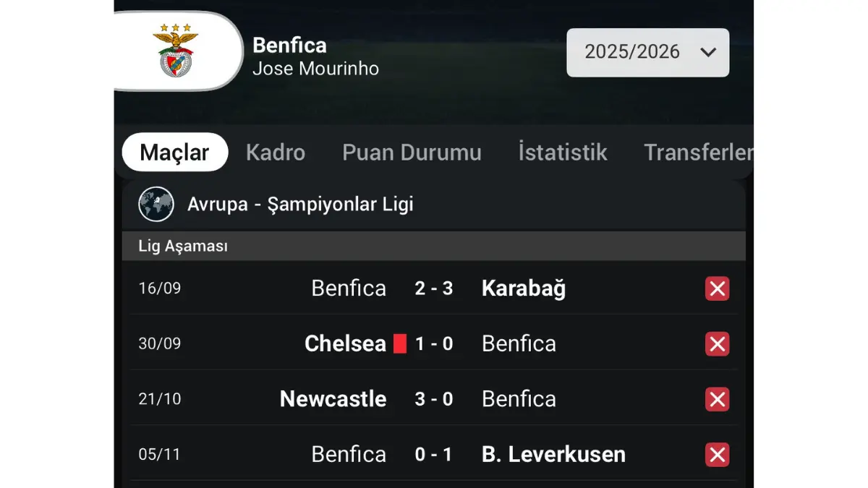Click the loss icon on Chelsea match
The width and height of the screenshot is (868, 488).
coord(717,344)
